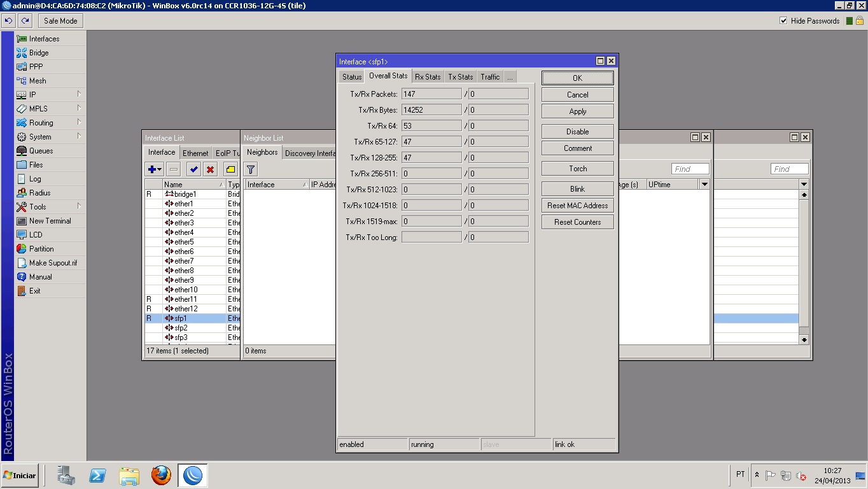Screen dimensions: 868x489
Task: Open Server Manager from the taskbar
Action: (66, 475)
